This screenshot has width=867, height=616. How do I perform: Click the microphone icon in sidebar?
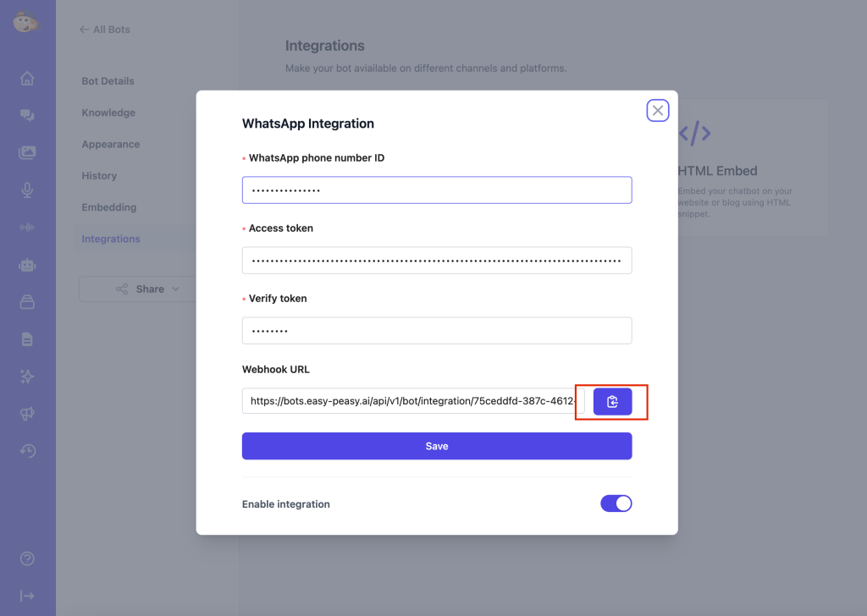click(x=27, y=190)
